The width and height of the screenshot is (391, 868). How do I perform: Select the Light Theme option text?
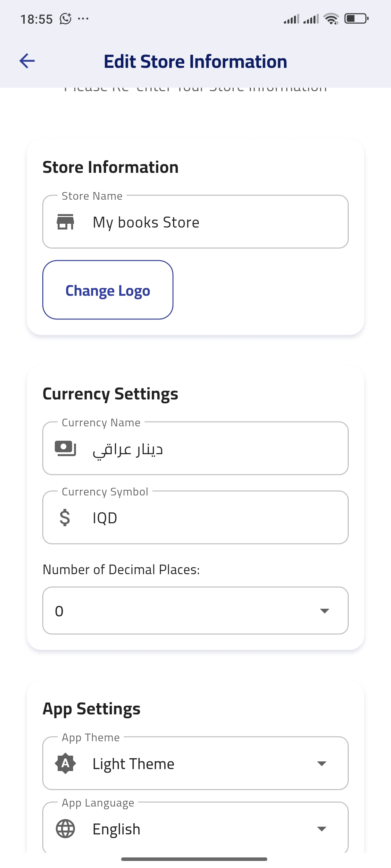pos(133,764)
